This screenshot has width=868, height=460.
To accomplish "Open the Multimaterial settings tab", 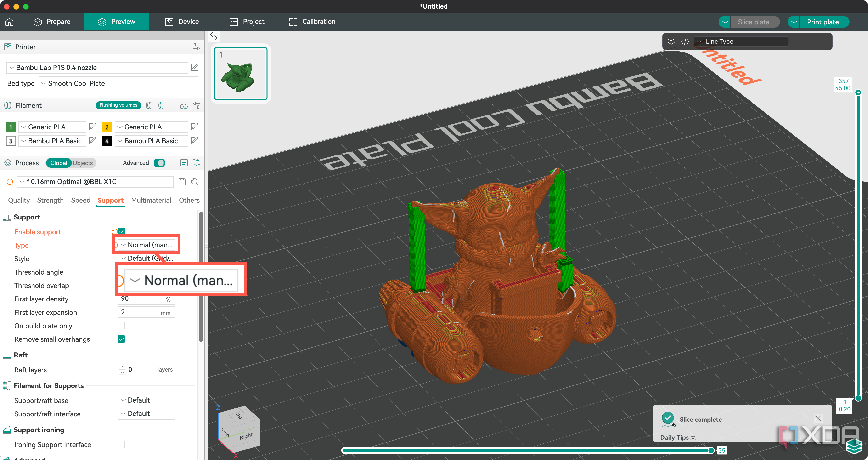I will click(x=151, y=200).
